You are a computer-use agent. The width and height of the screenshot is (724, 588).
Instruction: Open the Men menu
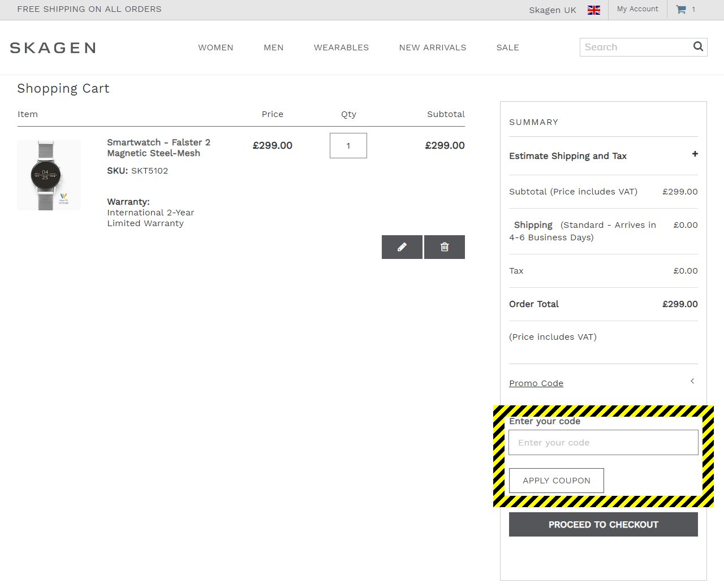pyautogui.click(x=273, y=47)
